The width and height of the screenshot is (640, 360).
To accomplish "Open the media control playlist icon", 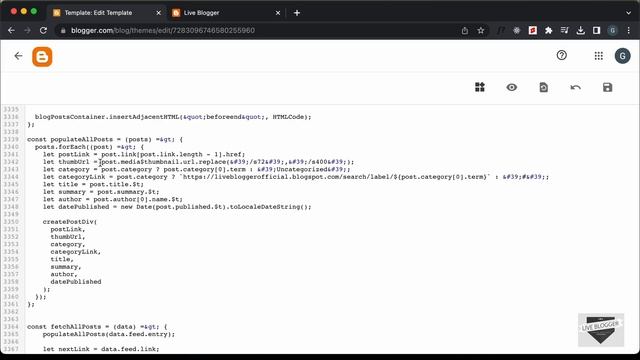I will pos(564,30).
